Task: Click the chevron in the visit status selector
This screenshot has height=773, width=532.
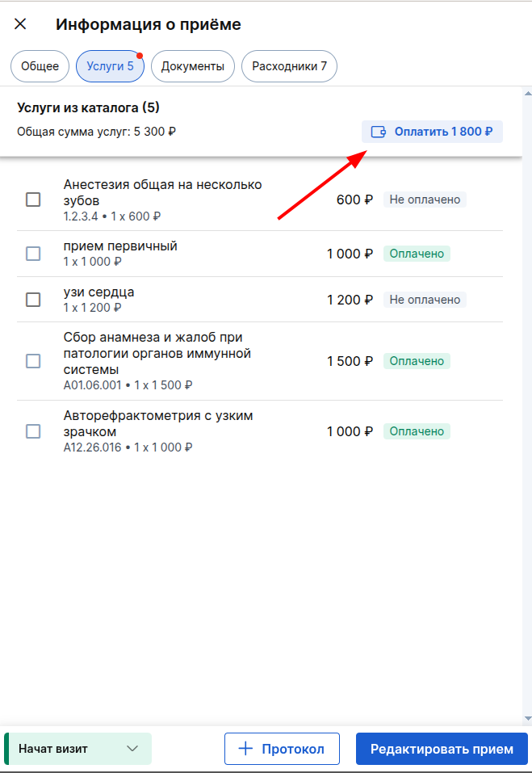Action: pos(132,749)
